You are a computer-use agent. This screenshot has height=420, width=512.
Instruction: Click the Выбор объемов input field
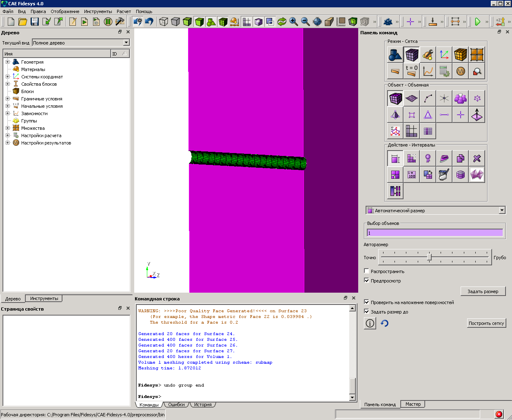point(435,233)
